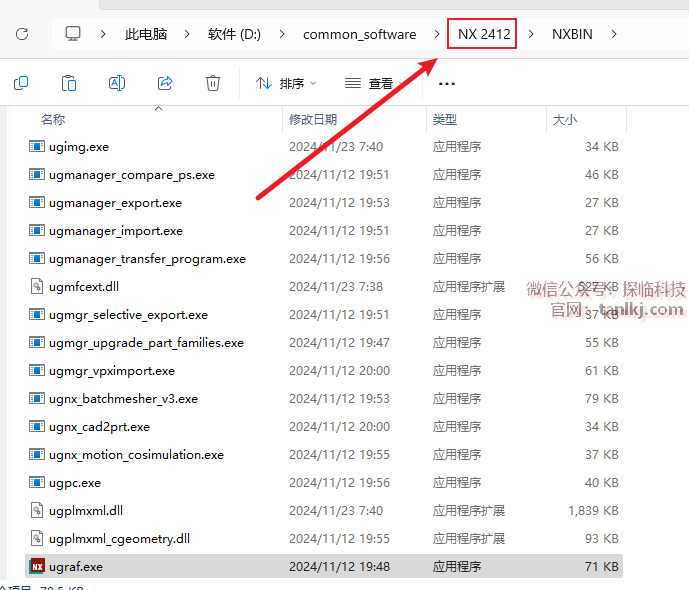Select ugmanager_transfer_program.exe
689x590 pixels.
(x=324, y=258)
